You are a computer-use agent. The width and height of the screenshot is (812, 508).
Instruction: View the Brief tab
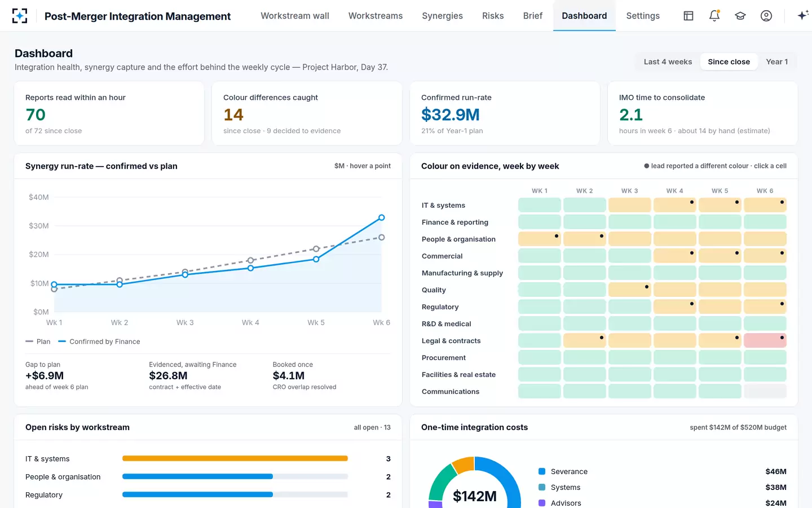point(533,16)
